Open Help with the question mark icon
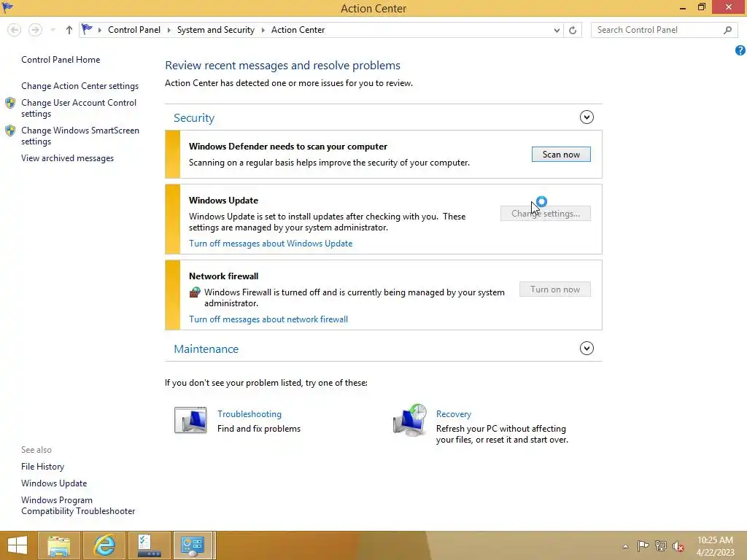The width and height of the screenshot is (747, 560). 740,50
